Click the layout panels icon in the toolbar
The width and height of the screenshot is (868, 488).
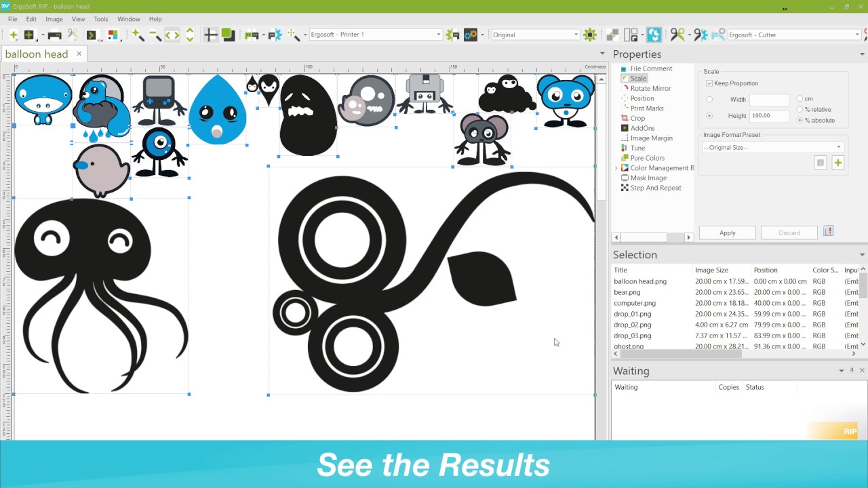631,35
